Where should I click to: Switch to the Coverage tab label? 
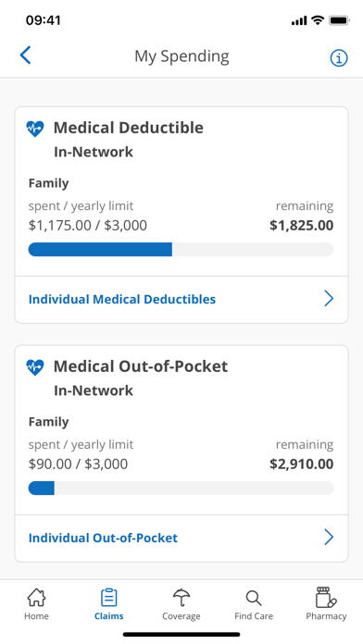tap(181, 616)
